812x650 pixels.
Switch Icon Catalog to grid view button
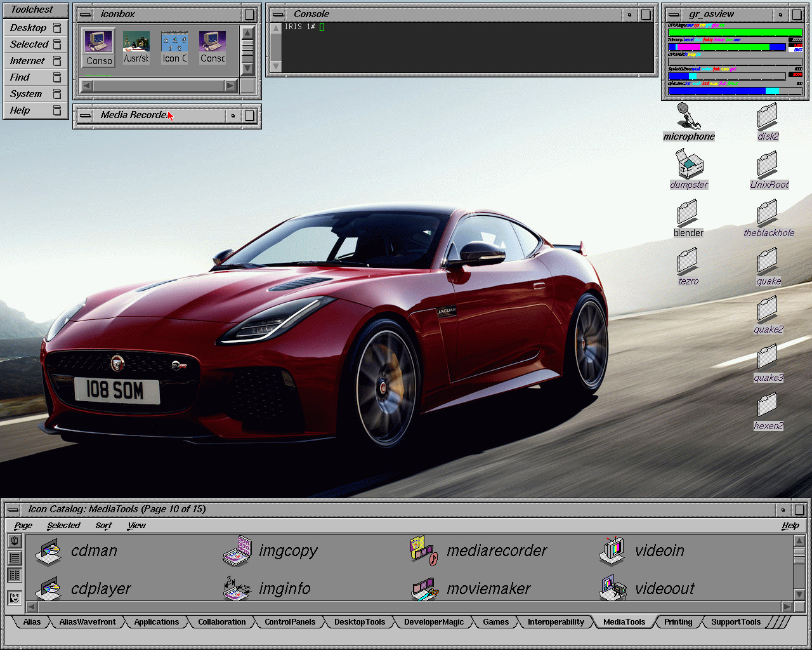click(15, 575)
